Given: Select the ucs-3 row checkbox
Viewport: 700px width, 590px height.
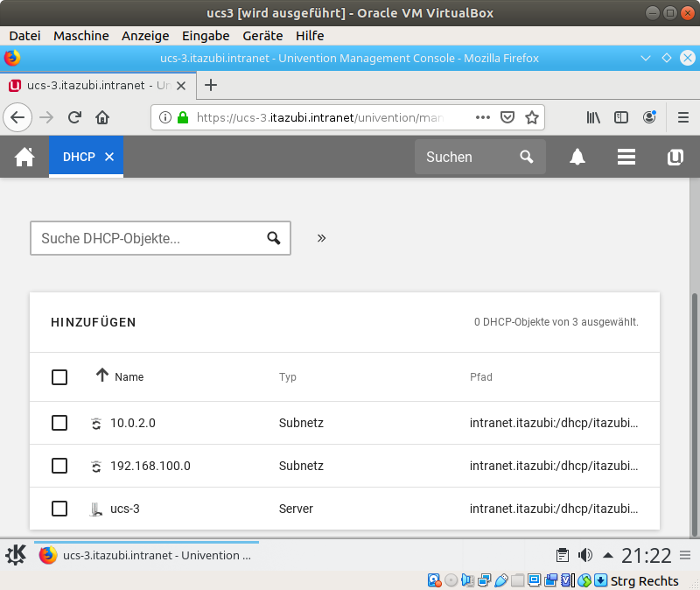Looking at the screenshot, I should pos(59,509).
